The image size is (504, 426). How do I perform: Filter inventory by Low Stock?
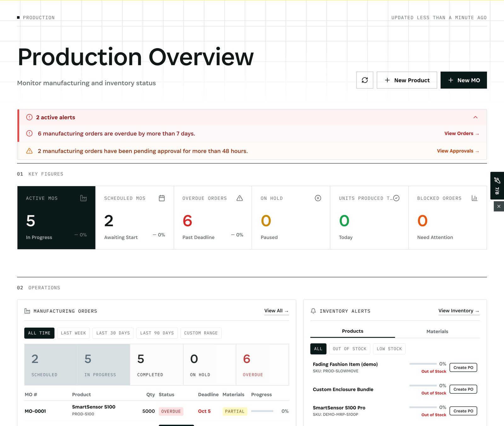[389, 349]
